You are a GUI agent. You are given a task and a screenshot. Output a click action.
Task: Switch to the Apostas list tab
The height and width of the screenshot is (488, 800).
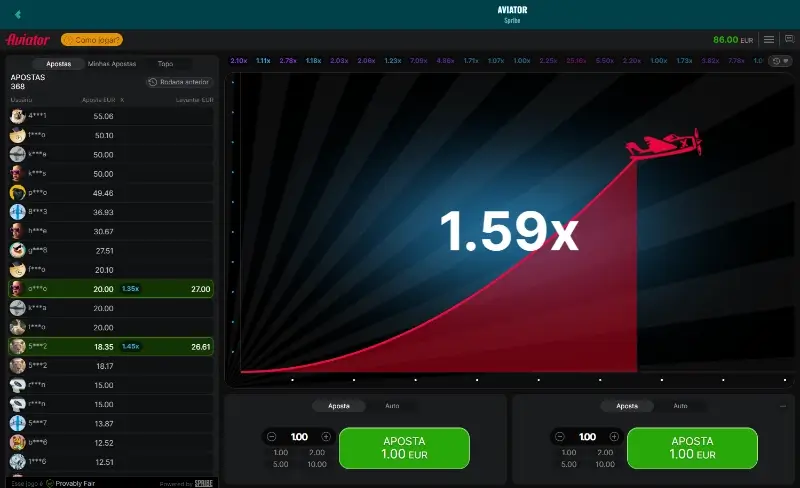[x=59, y=64]
